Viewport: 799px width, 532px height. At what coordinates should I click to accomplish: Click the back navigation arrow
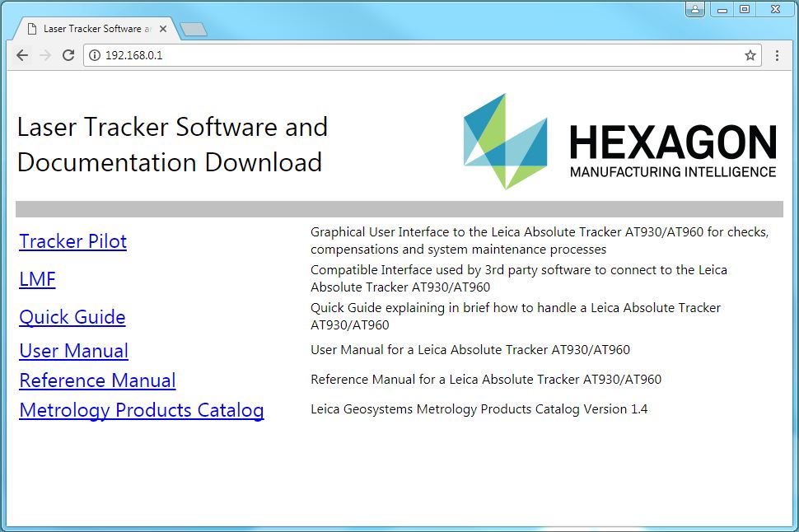[21, 55]
